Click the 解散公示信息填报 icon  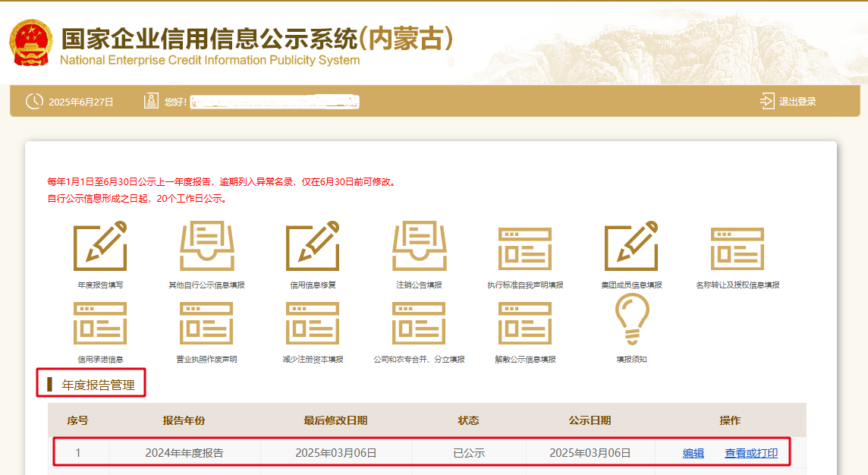click(x=525, y=322)
